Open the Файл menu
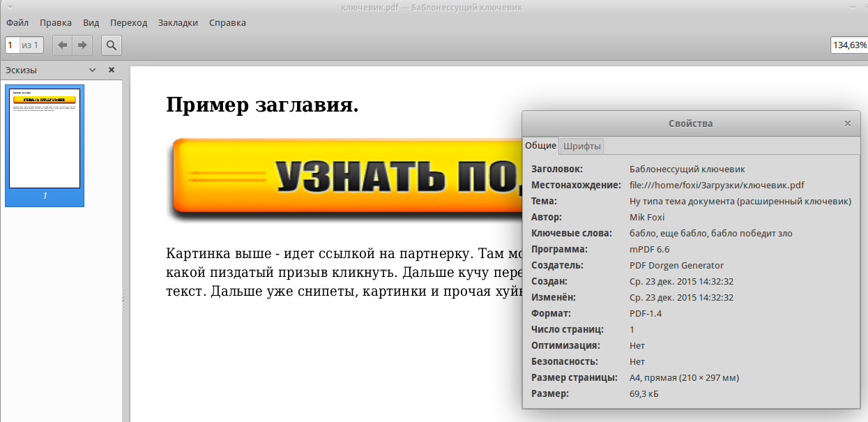868x422 pixels. (16, 22)
